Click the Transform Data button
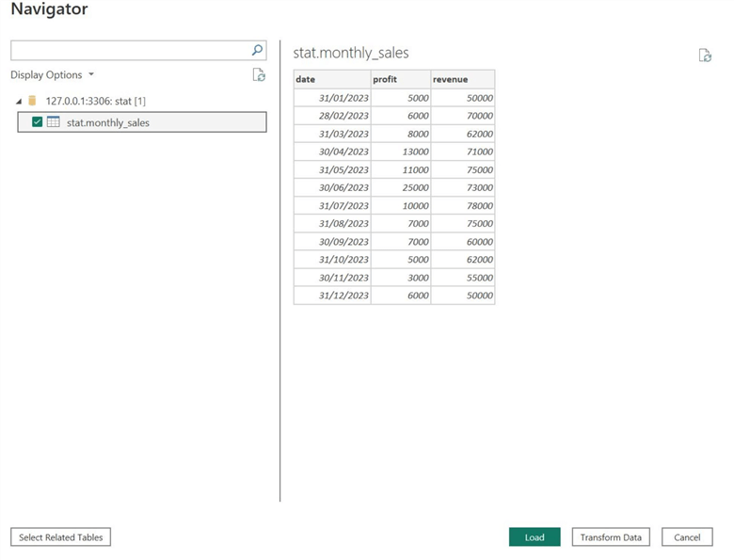 point(611,537)
